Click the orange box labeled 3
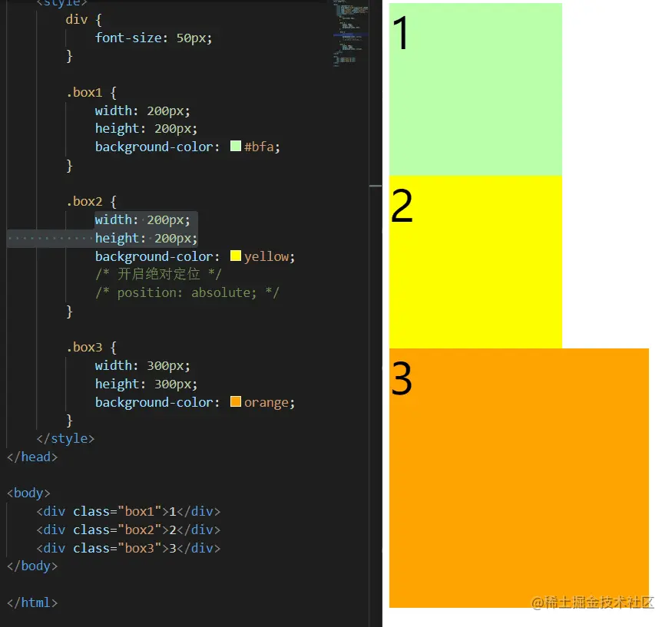Viewport: 672px width, 627px height. tap(519, 478)
